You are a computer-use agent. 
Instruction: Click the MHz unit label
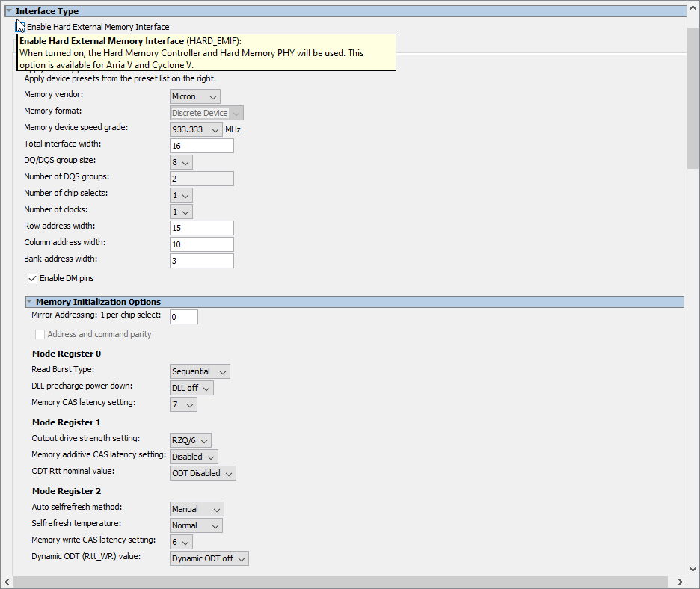(x=233, y=129)
